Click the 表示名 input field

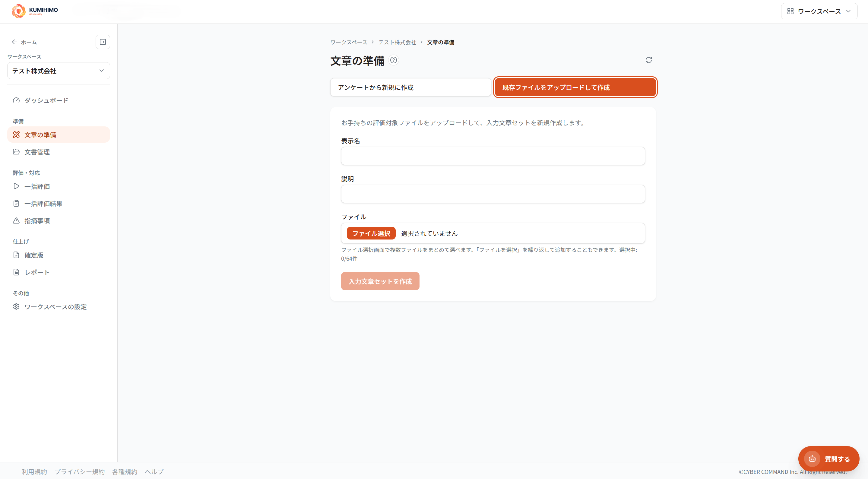pyautogui.click(x=493, y=156)
